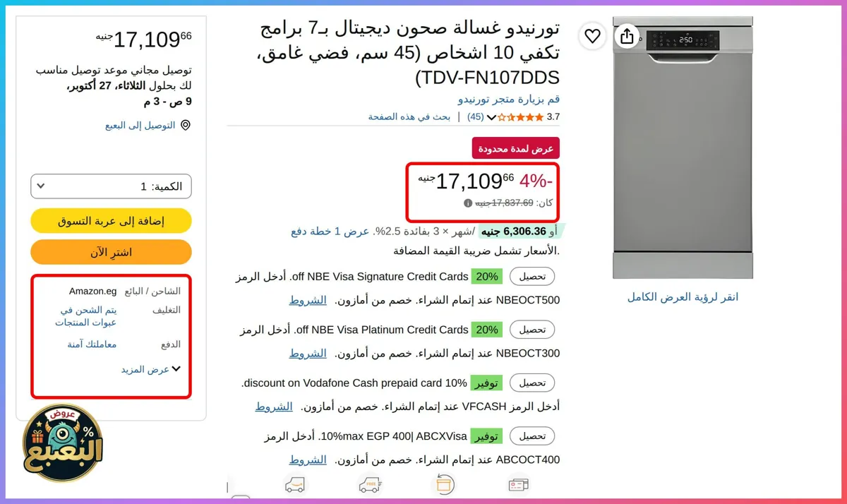Screen dimensions: 847x504
Task: Click the product title TDV-FN107DDS
Action: [x=409, y=53]
